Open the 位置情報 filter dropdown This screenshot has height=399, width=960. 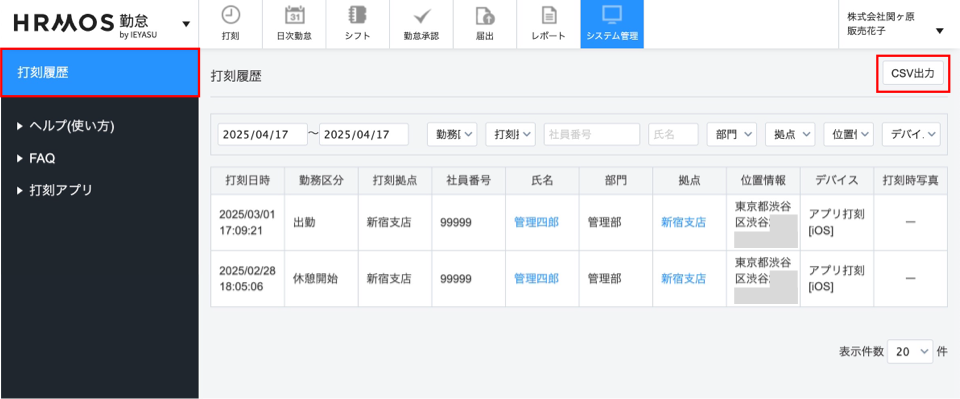(x=849, y=135)
